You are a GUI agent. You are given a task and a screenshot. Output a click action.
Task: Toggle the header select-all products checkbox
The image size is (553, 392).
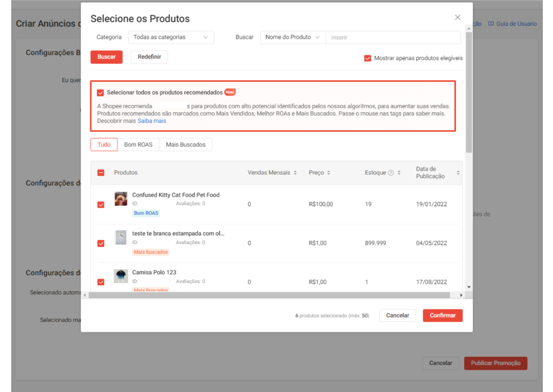pyautogui.click(x=101, y=173)
